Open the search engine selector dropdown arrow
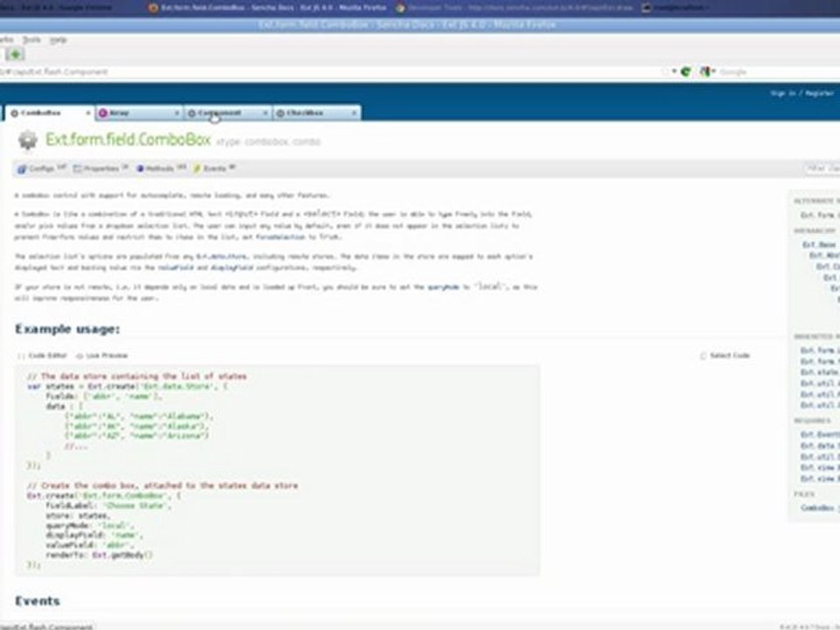840x630 pixels. [x=714, y=71]
